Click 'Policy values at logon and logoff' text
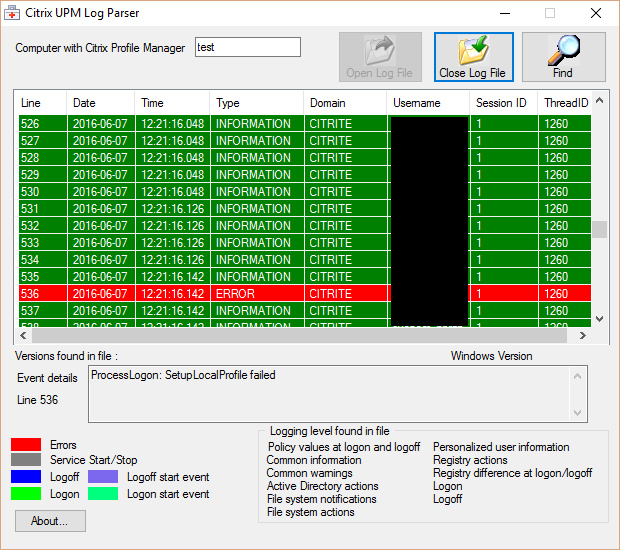The width and height of the screenshot is (620, 550). point(344,447)
